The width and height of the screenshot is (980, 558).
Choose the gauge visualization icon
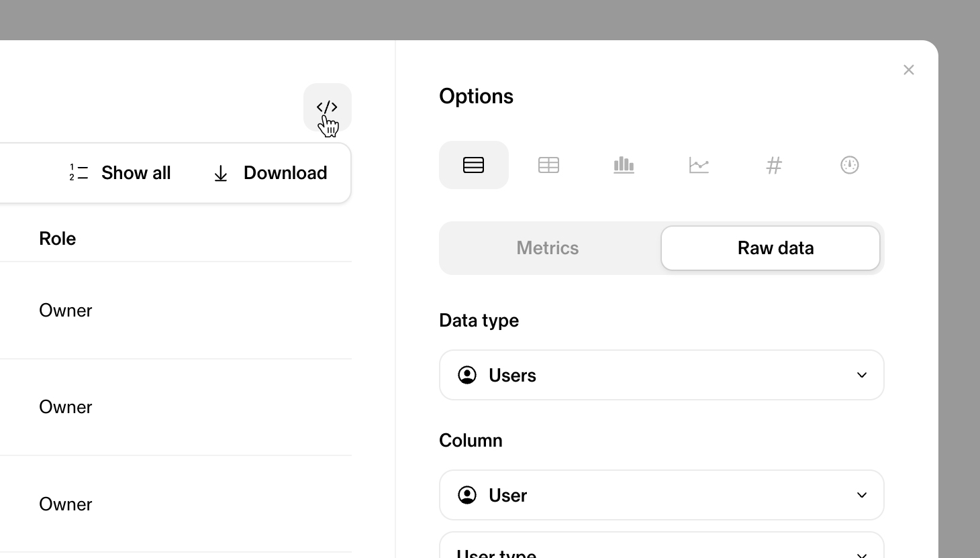pos(850,165)
